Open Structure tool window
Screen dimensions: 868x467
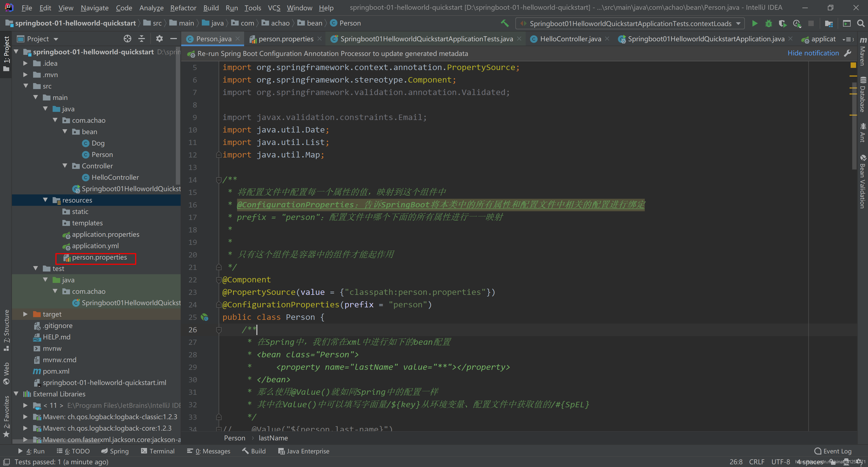point(6,330)
